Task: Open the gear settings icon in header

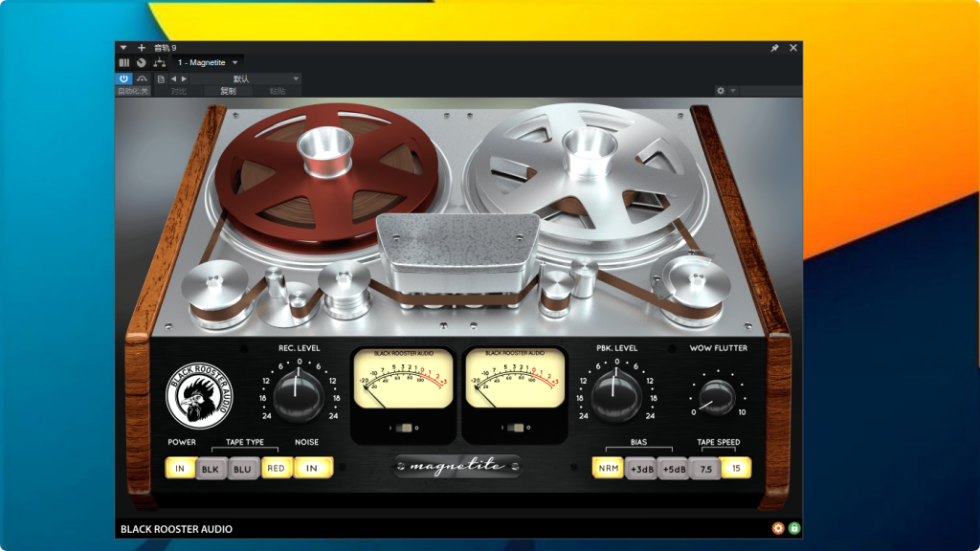Action: coord(721,91)
